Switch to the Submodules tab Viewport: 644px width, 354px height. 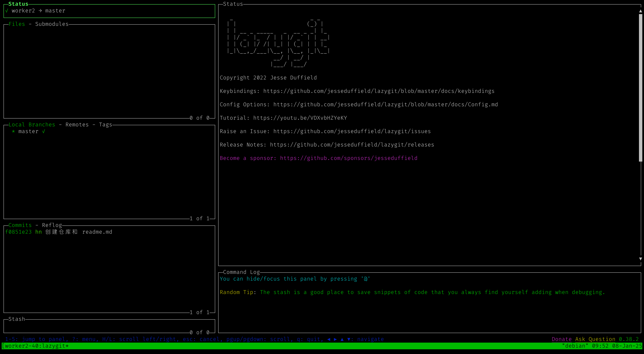click(x=52, y=24)
